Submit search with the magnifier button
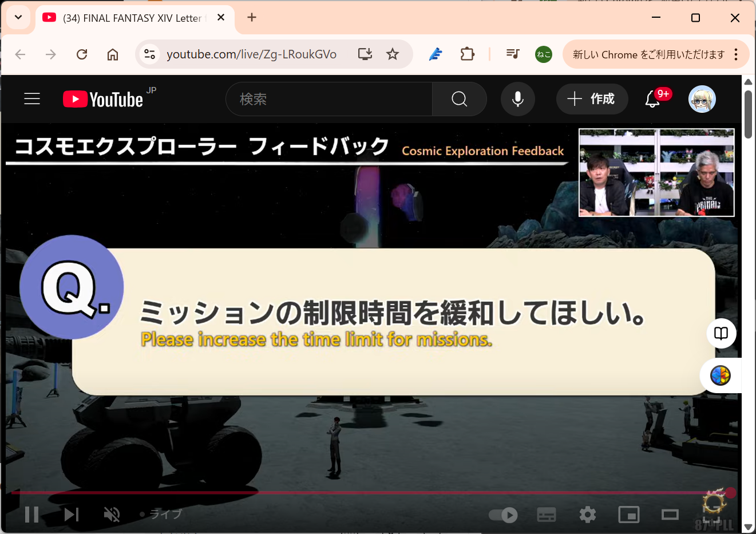This screenshot has width=756, height=534. tap(460, 99)
